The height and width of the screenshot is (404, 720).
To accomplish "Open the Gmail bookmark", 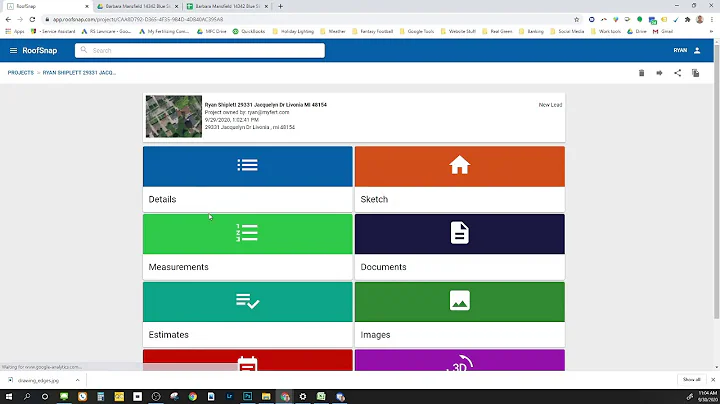I will click(663, 31).
